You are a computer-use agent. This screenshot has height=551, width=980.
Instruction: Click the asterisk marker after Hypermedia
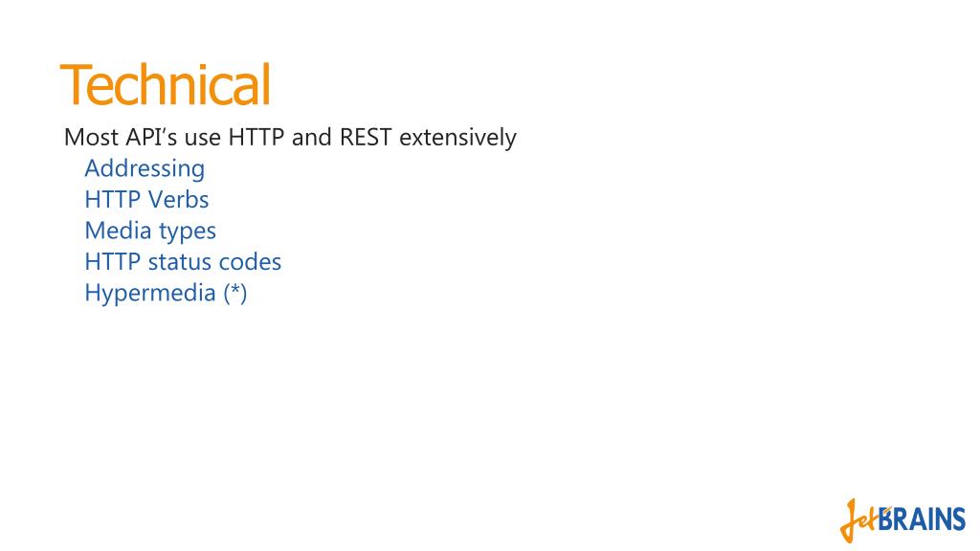pos(235,291)
